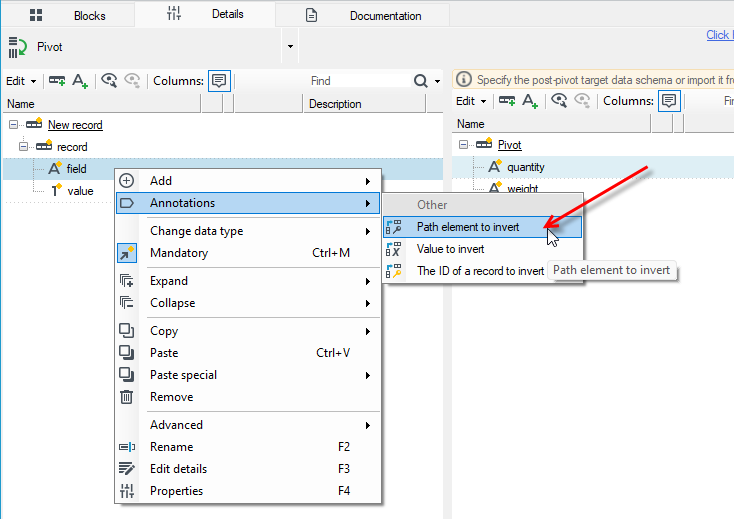Switch to the Blocks tab
The image size is (734, 519).
coord(68,15)
